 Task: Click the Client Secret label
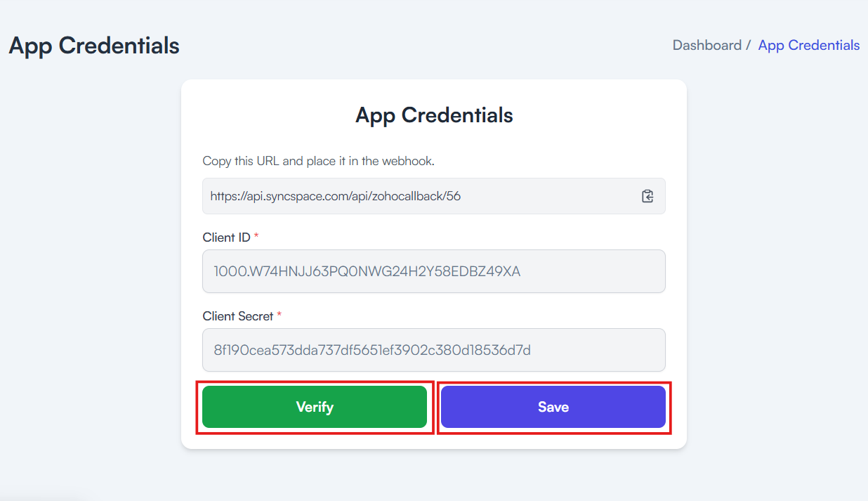pyautogui.click(x=237, y=316)
